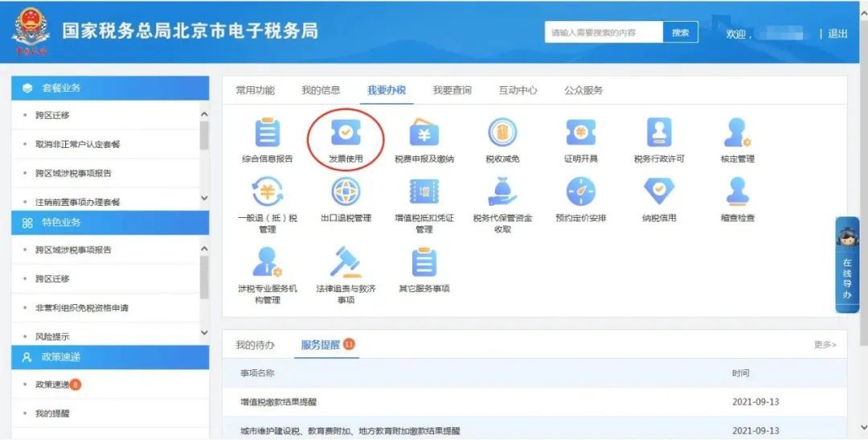Click 更多> link in reminders

pyautogui.click(x=825, y=345)
